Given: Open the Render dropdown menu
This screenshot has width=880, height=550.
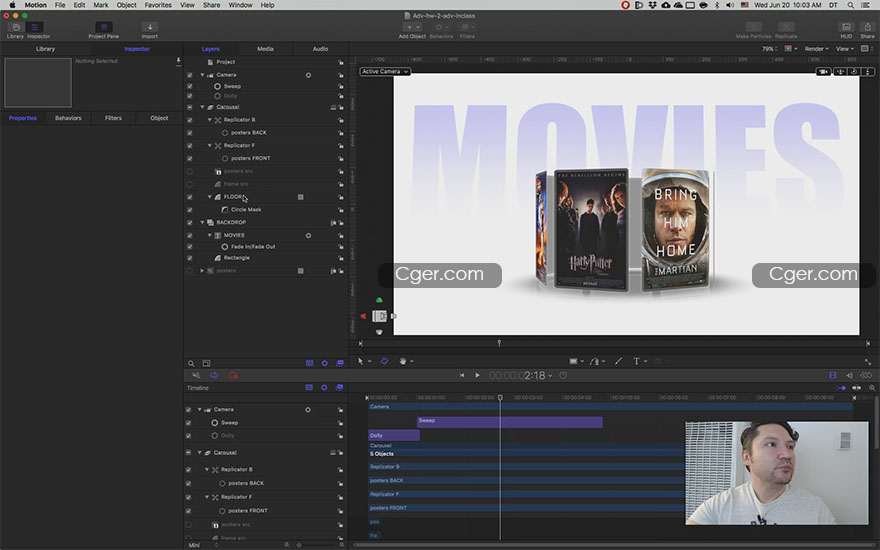Looking at the screenshot, I should 817,49.
